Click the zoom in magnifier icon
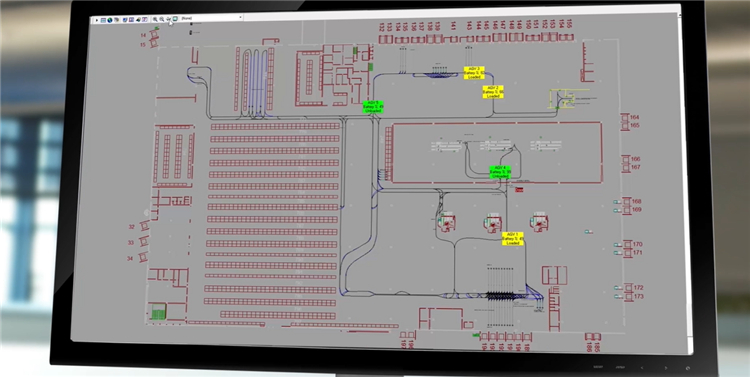This screenshot has width=750, height=377. coord(155,19)
